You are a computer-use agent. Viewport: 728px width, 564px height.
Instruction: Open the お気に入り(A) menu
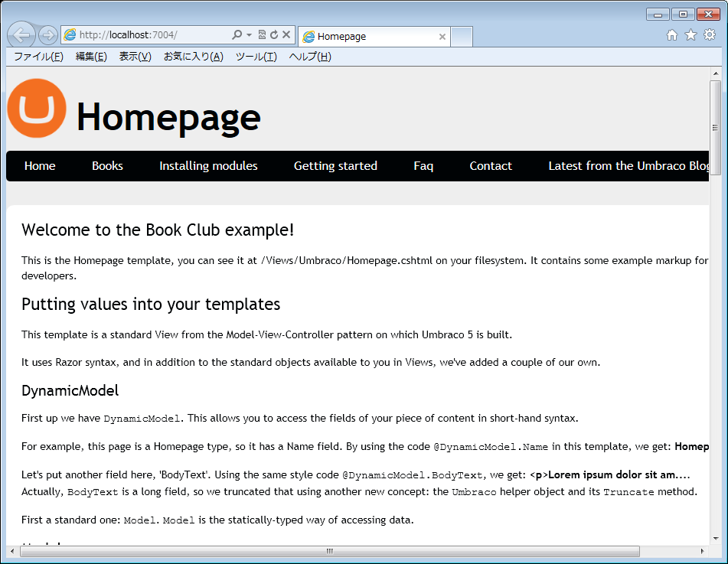point(193,57)
